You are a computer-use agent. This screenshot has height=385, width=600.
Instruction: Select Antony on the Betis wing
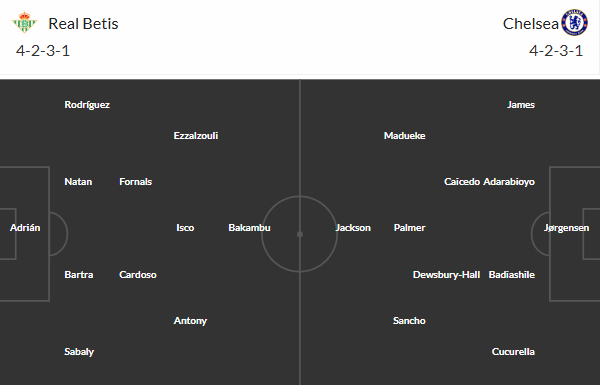[x=190, y=321]
